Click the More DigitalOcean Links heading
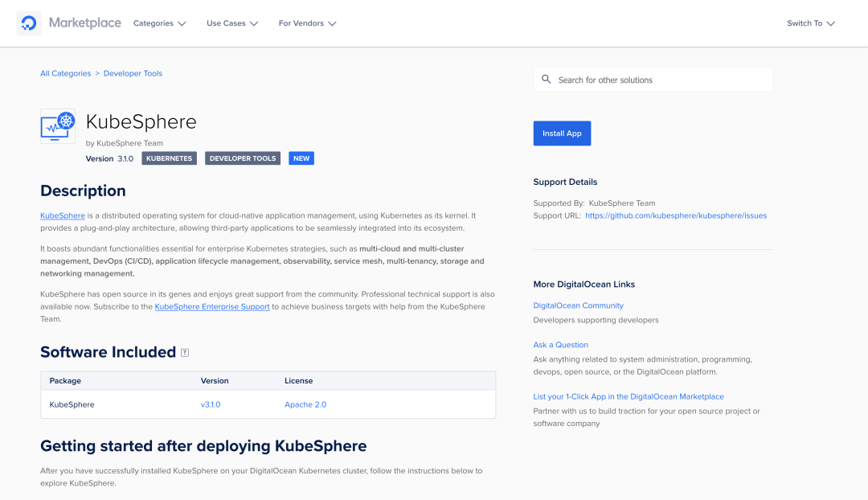The width and height of the screenshot is (868, 500). 584,284
